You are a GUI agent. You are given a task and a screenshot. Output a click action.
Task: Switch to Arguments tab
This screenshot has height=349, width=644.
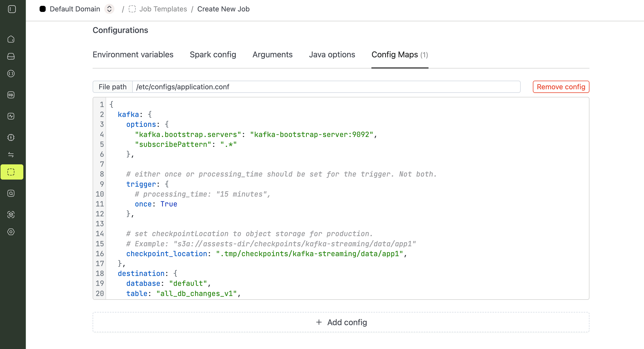(273, 55)
